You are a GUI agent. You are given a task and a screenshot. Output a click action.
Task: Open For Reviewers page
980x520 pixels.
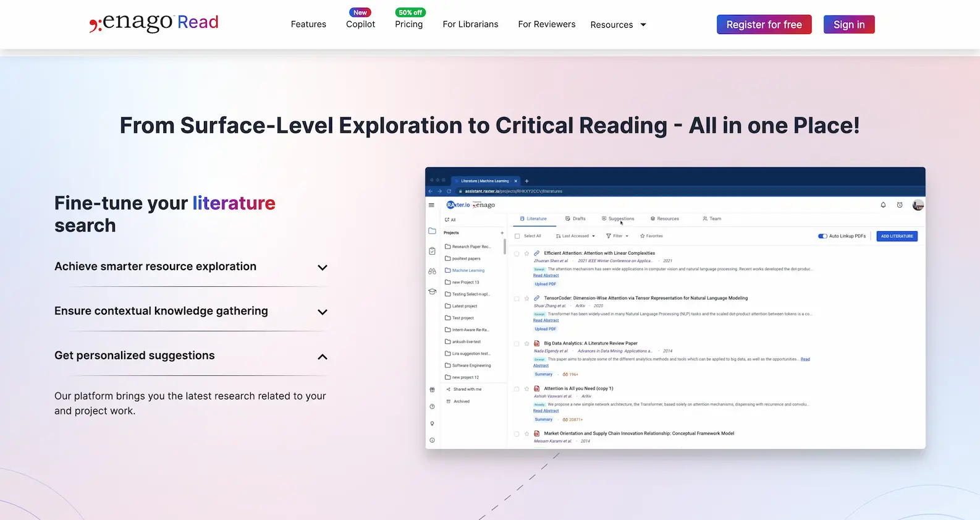546,24
